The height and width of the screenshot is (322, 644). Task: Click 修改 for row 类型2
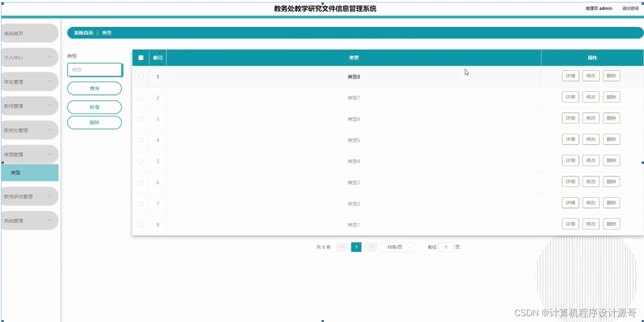point(591,203)
